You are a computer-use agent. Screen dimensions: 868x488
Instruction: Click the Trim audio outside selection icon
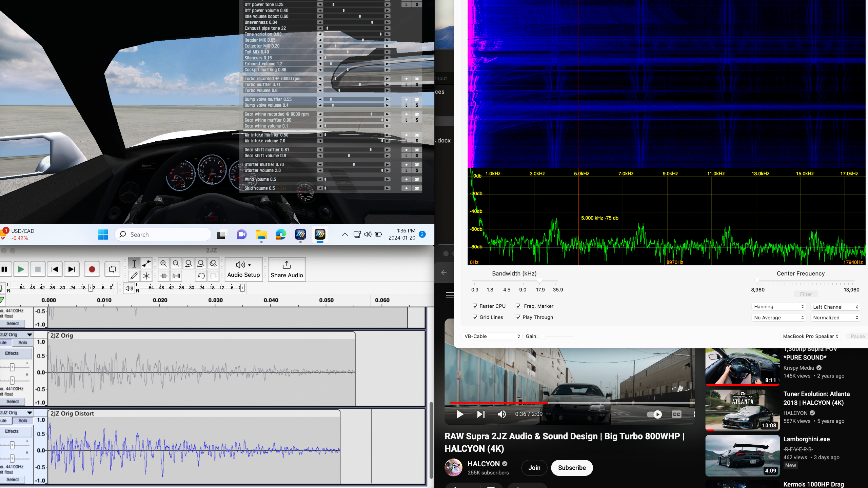tap(164, 276)
